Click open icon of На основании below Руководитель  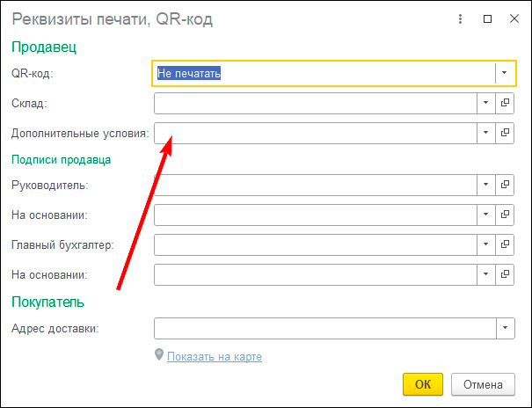(505, 215)
